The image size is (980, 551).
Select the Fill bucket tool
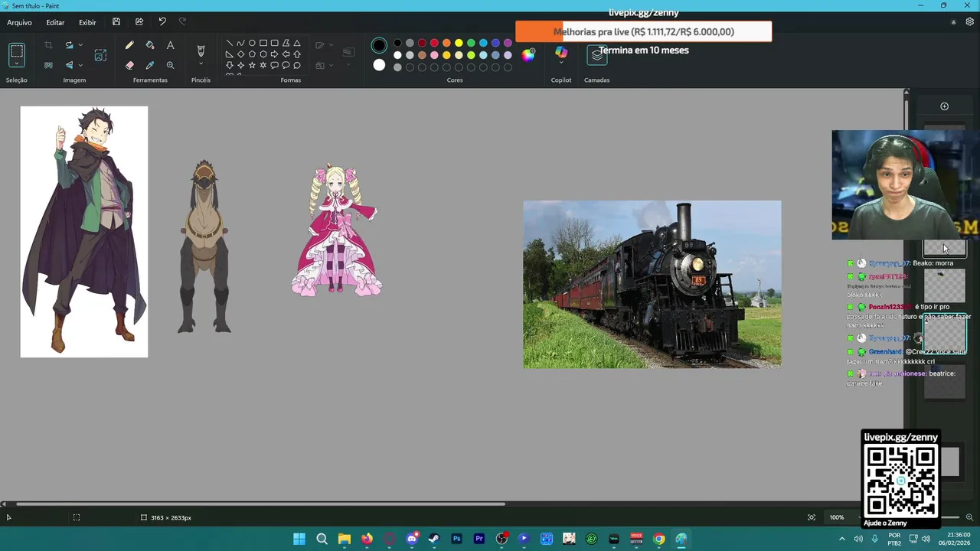[150, 45]
